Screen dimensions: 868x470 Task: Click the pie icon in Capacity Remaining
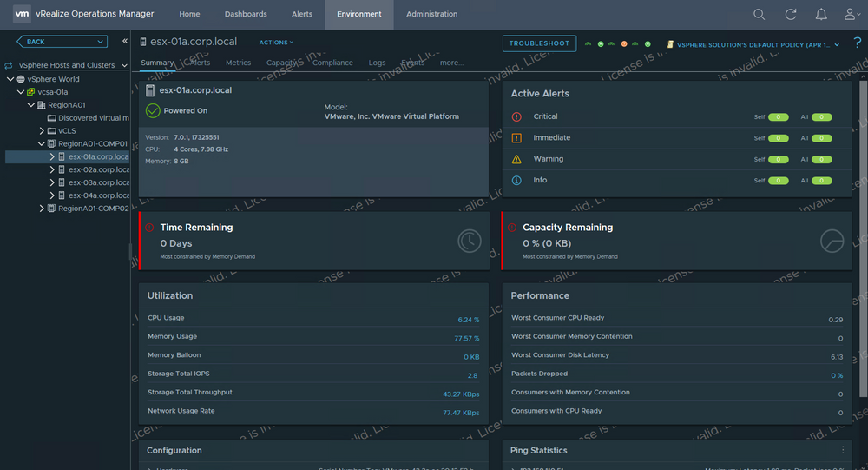(831, 240)
